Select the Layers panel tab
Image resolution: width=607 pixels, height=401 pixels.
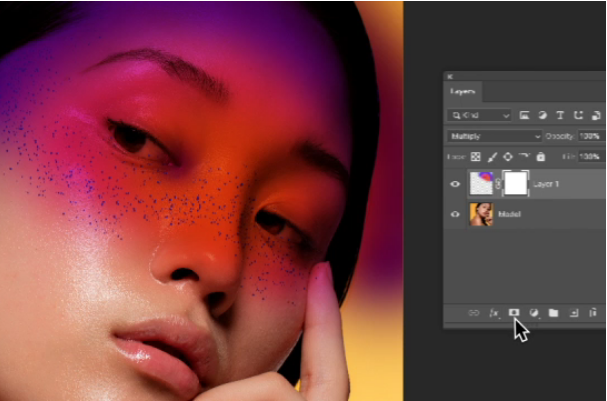pyautogui.click(x=463, y=91)
